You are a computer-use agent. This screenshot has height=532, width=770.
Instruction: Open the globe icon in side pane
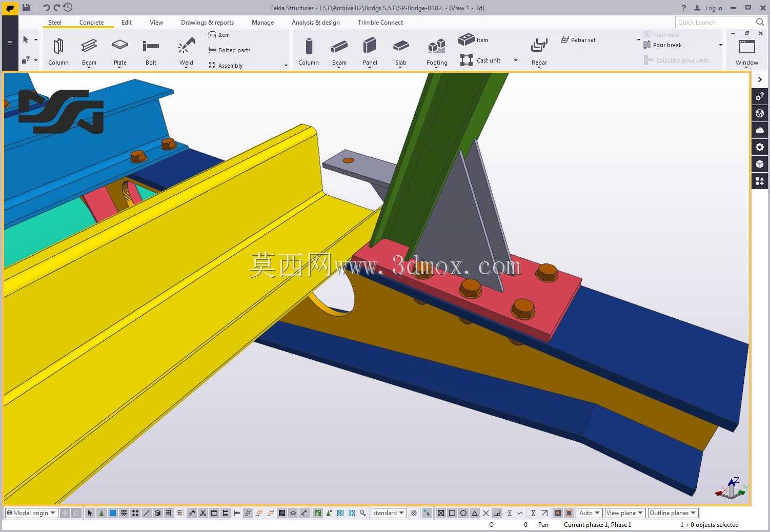[x=760, y=113]
